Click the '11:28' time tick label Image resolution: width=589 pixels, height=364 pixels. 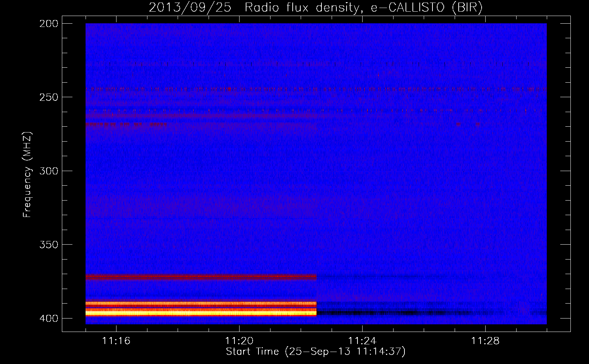485,341
